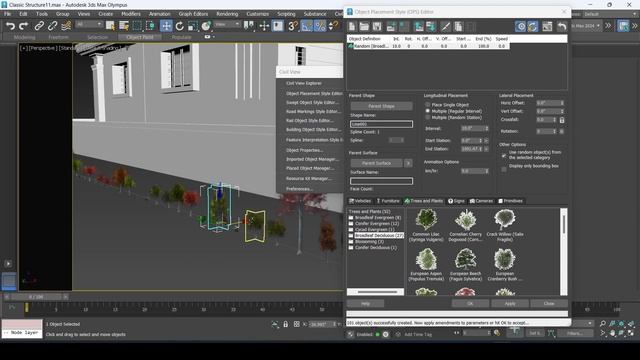The width and height of the screenshot is (640, 360).
Task: Select Multiple (Regular Interval) radio option
Action: (x=428, y=111)
